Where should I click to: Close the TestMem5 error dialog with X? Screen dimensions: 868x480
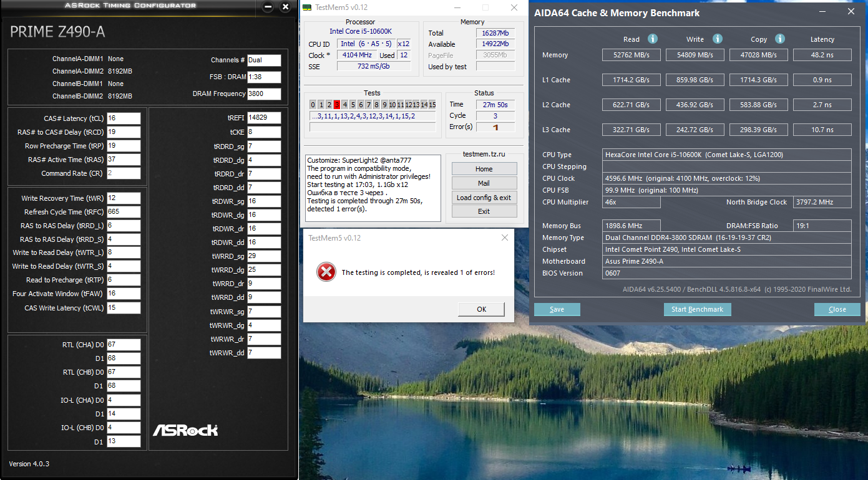pos(504,238)
